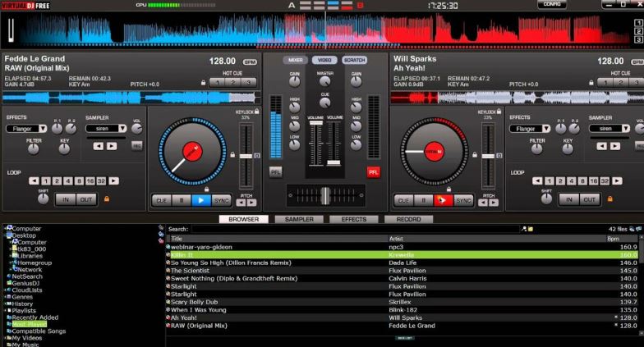Click SYNC on the left deck
644x347 pixels.
(x=222, y=200)
